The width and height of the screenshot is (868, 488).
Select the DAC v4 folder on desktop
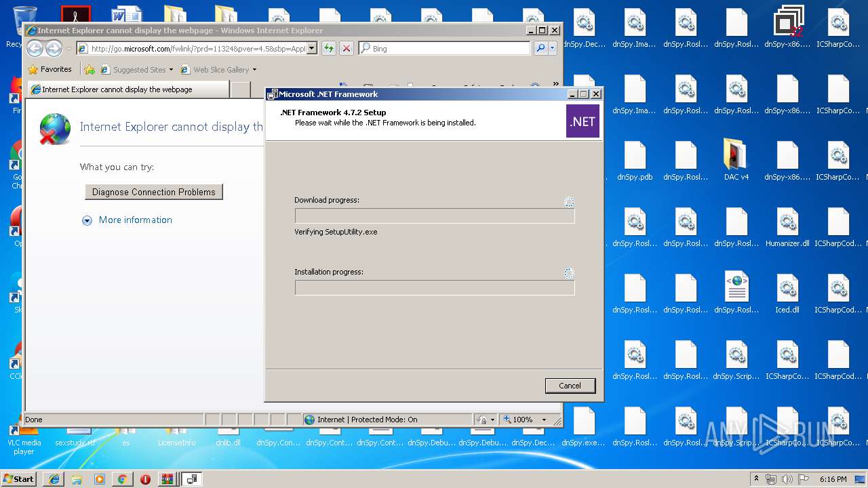[736, 160]
